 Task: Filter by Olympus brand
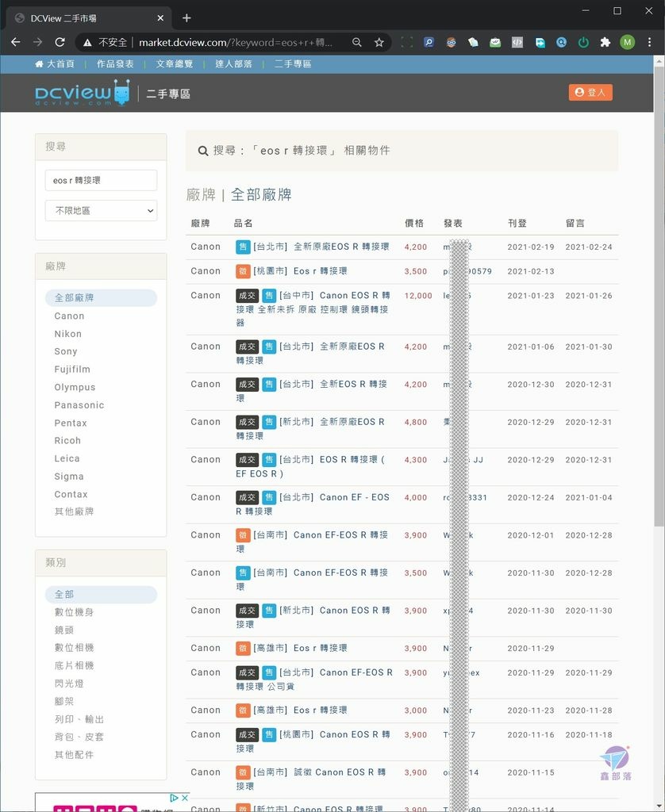click(75, 387)
